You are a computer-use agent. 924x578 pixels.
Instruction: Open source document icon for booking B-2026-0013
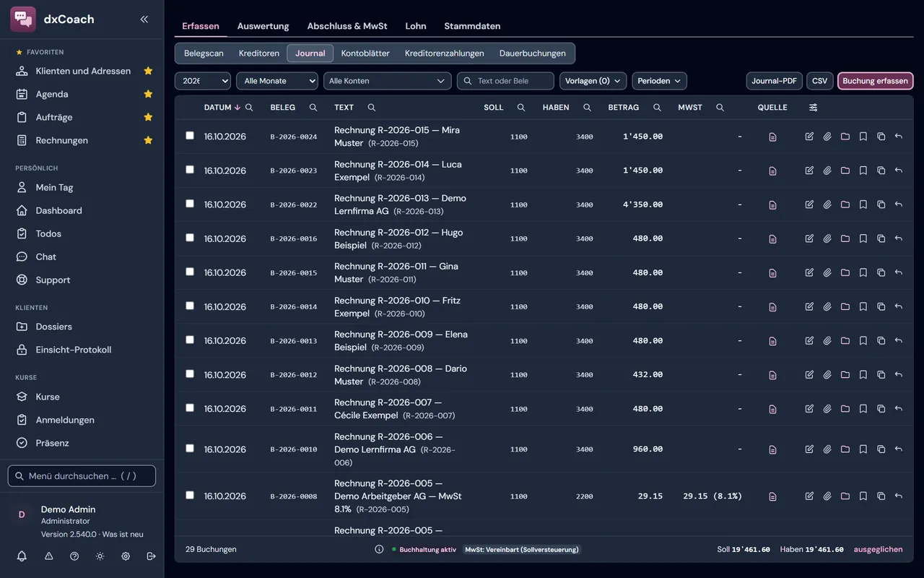point(772,341)
